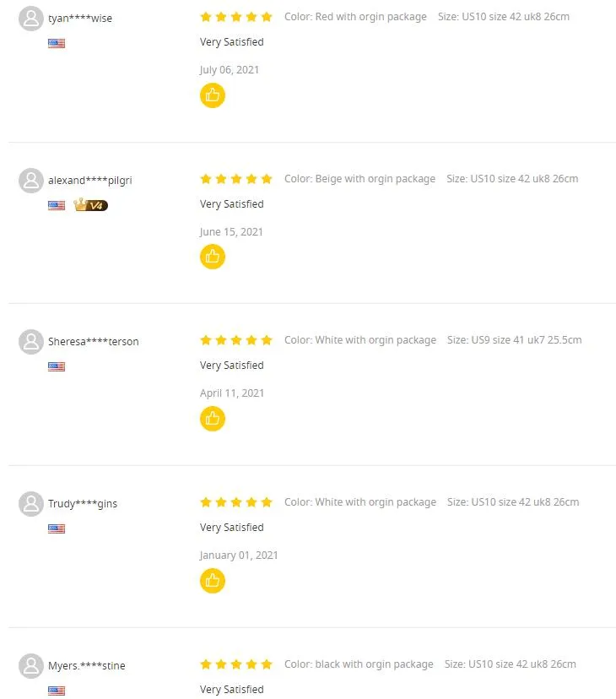
Task: Open the username alexand****pilgri
Action: [x=89, y=180]
